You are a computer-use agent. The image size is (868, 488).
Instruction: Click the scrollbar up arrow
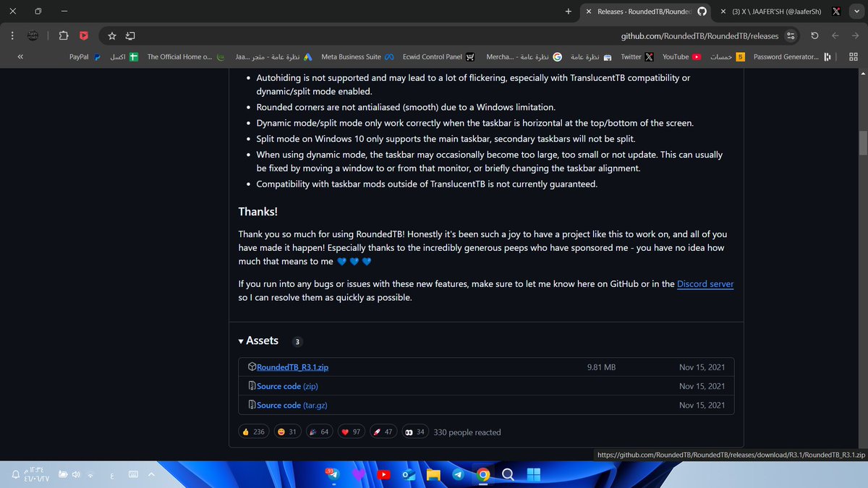862,74
